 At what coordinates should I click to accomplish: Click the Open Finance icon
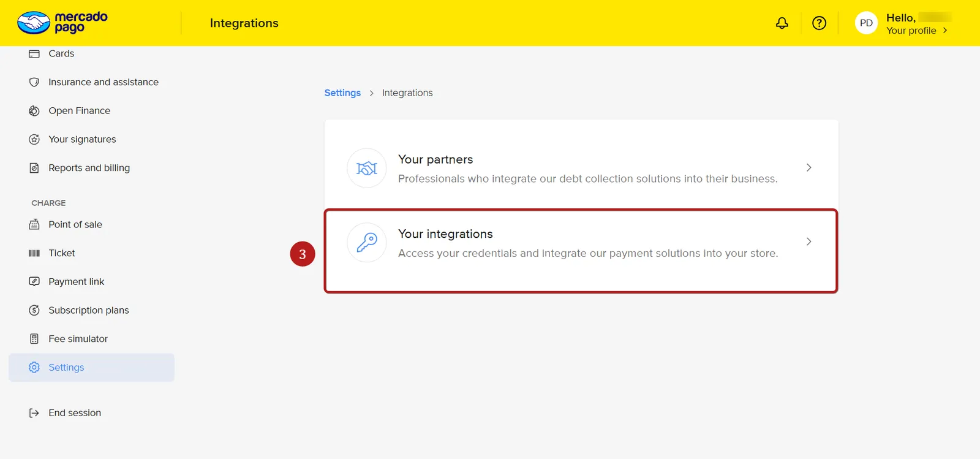(x=34, y=111)
